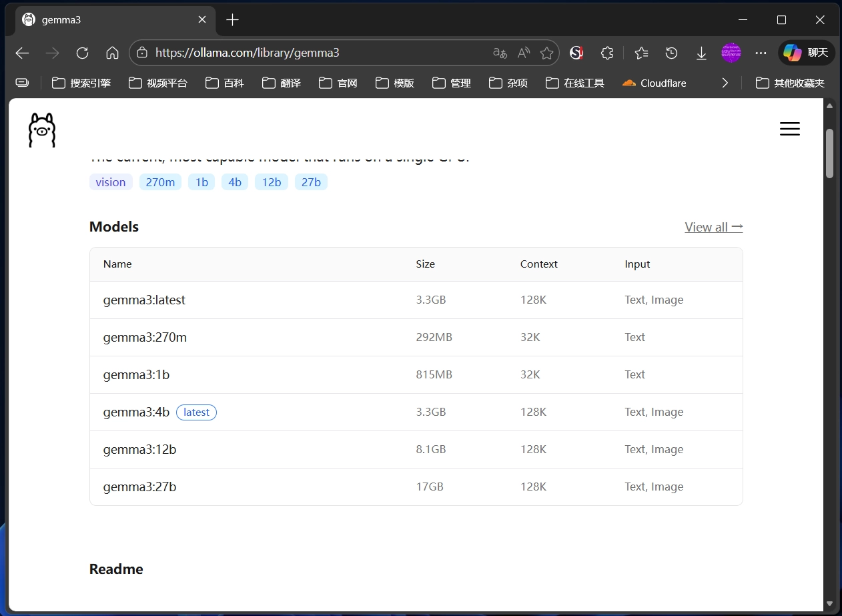Click the latest badge beside gemma3:4b
The height and width of the screenshot is (616, 842).
[196, 412]
